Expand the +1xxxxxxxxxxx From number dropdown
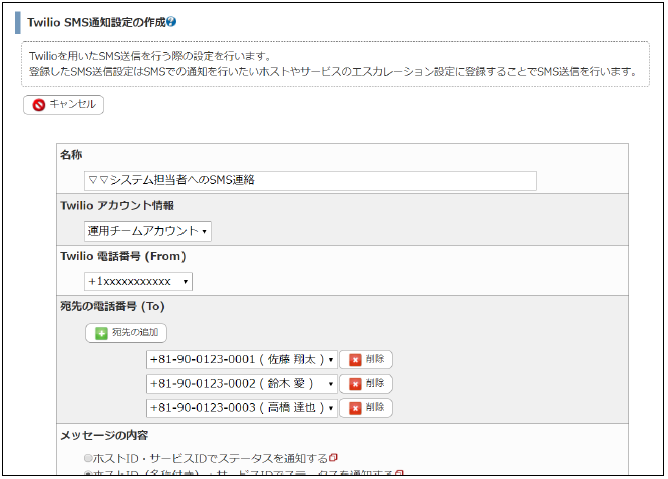This screenshot has width=668, height=479. click(x=138, y=282)
